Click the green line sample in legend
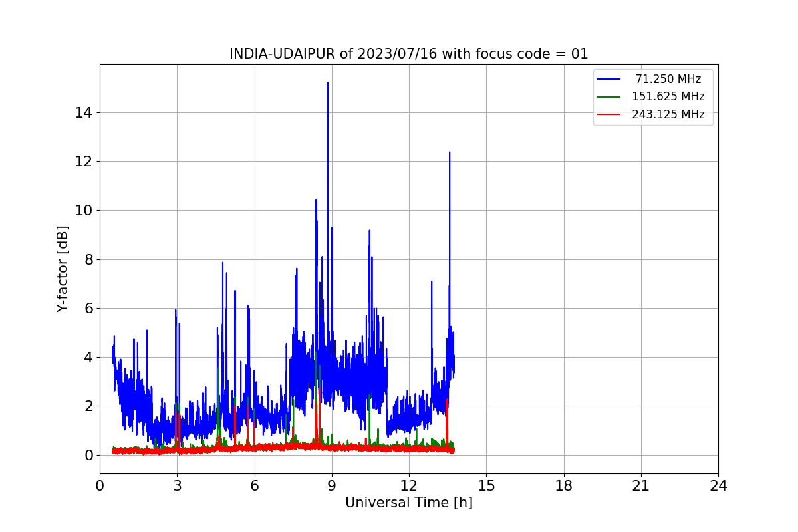The image size is (798, 532). [x=608, y=97]
